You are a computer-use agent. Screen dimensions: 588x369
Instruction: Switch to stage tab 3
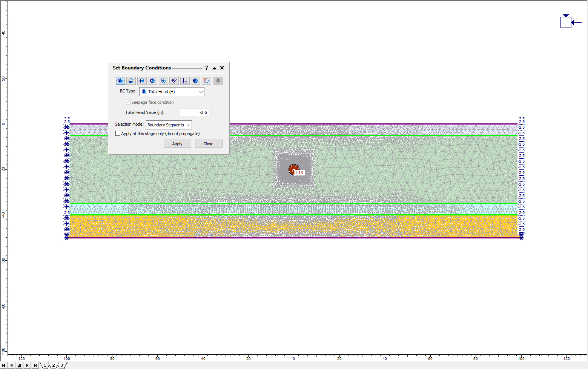click(x=61, y=365)
